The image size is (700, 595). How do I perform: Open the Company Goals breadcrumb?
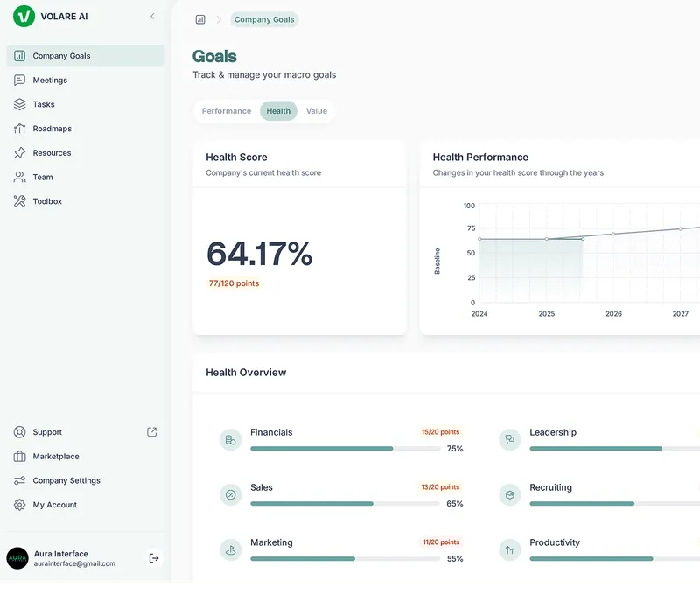[264, 19]
